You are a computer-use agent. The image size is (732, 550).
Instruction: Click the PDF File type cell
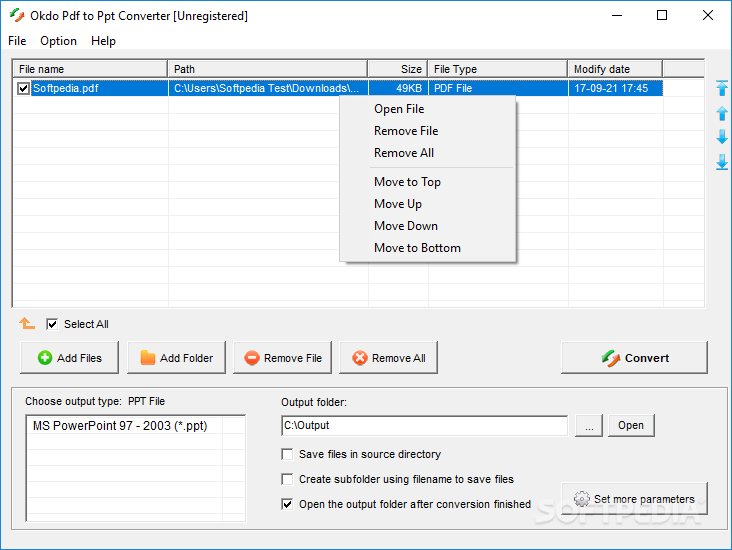tap(499, 88)
